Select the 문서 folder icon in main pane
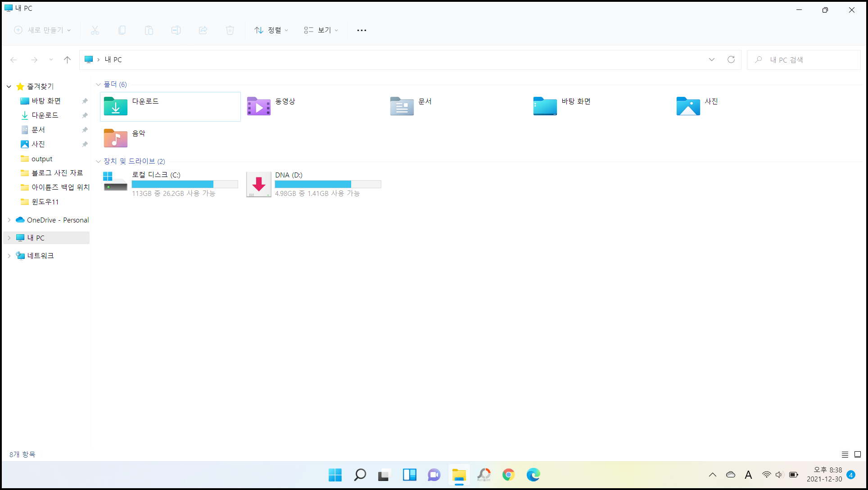This screenshot has height=490, width=868. (x=402, y=107)
